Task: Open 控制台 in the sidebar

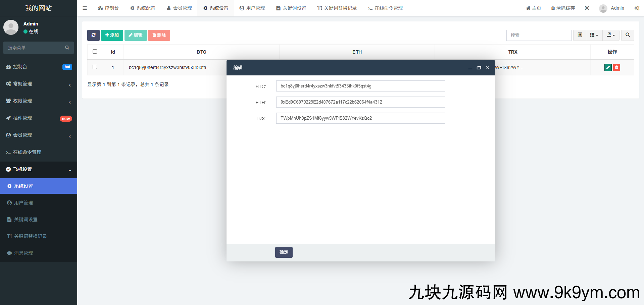Action: (39, 67)
